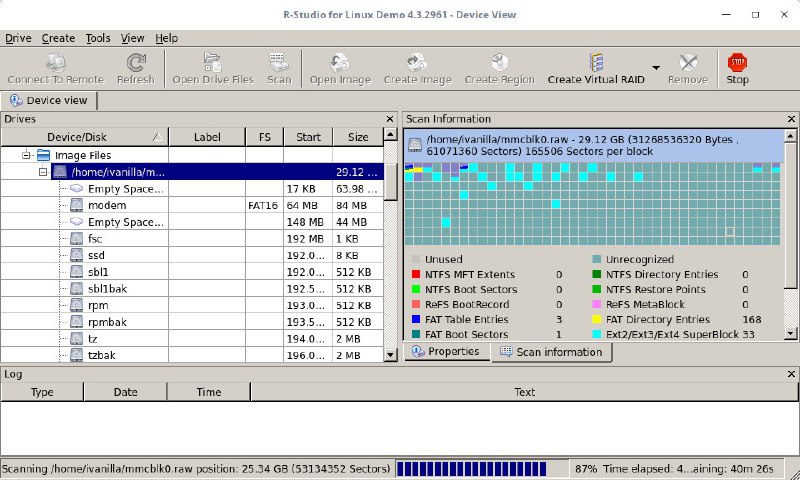This screenshot has height=480, width=800.
Task: Click the Remove toolbar icon
Action: pyautogui.click(x=688, y=63)
